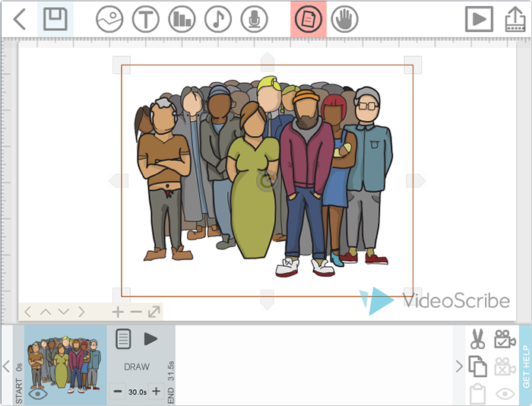Add a new image to canvas
This screenshot has width=532, height=406.
[x=109, y=19]
